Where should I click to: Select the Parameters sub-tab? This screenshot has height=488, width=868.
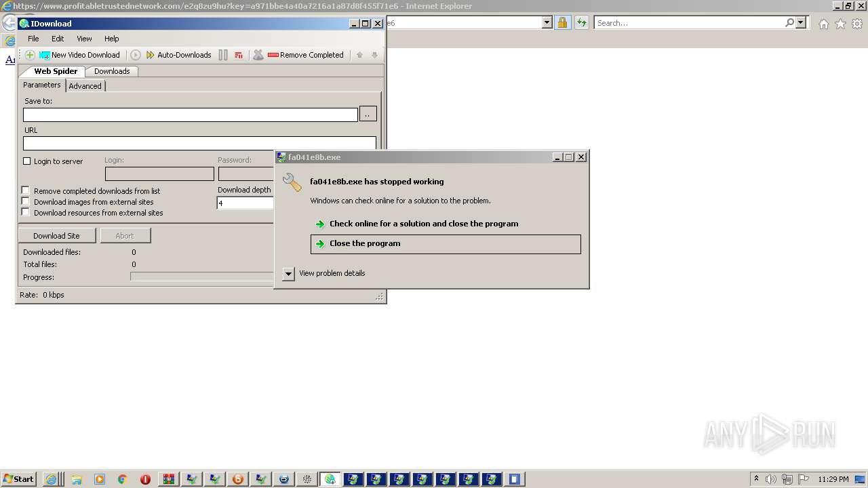pyautogui.click(x=42, y=85)
